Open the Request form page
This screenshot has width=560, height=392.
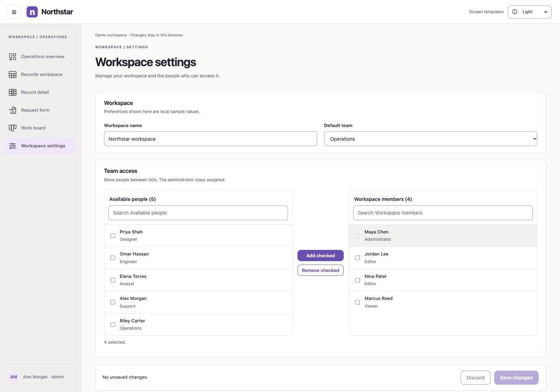[40, 110]
